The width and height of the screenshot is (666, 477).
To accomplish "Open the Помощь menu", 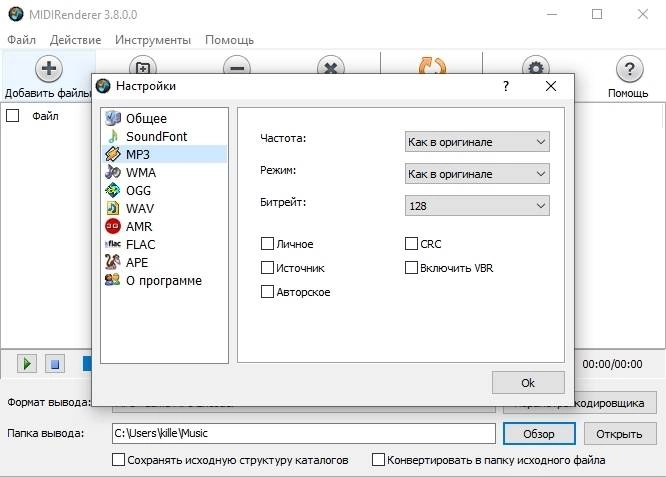I will [229, 40].
